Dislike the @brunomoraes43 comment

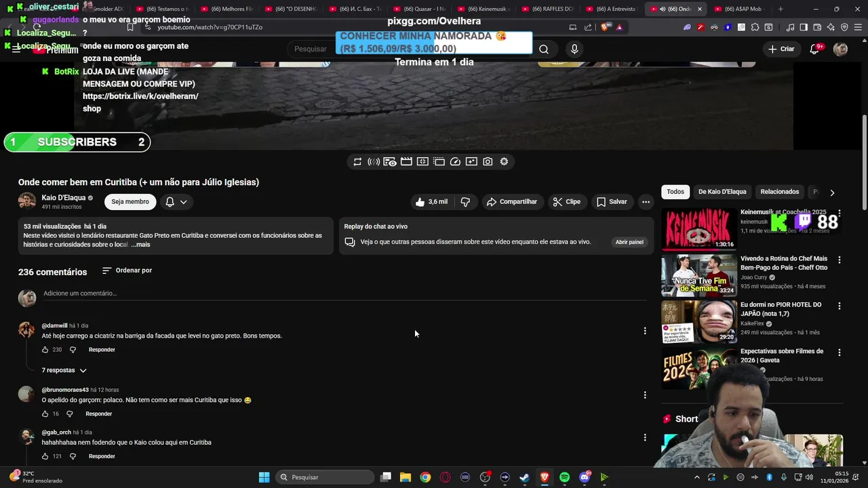[69, 414]
